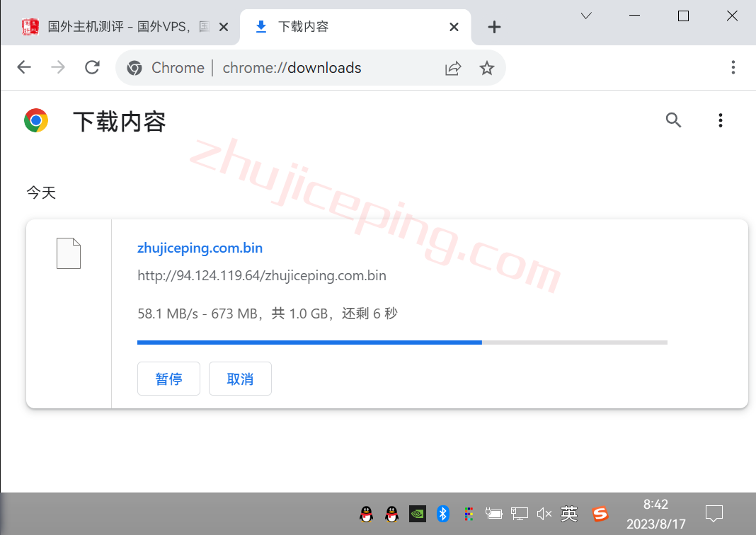Viewport: 756px width, 535px height.
Task: Open Chrome's main three-dot menu
Action: click(x=733, y=67)
